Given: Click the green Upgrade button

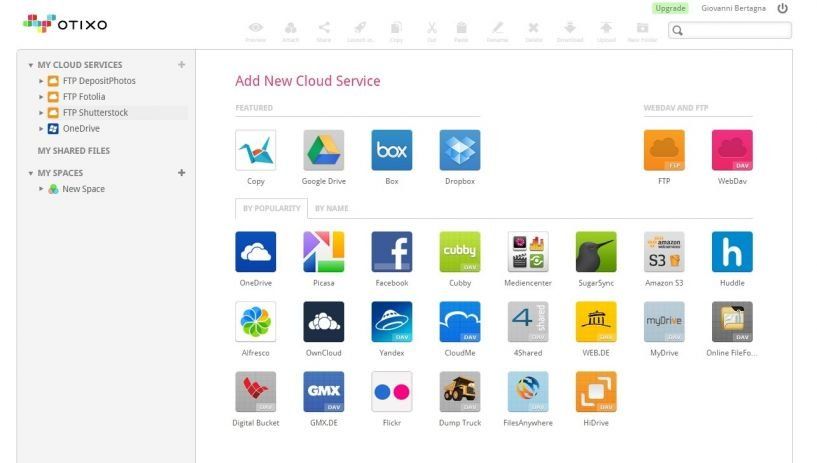Looking at the screenshot, I should (670, 8).
